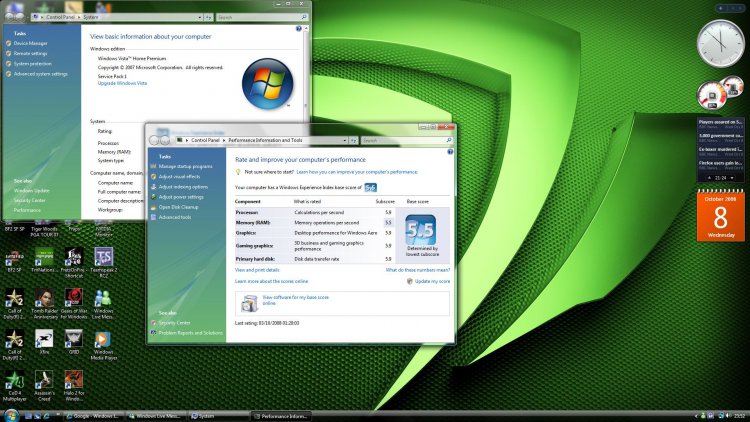Click View software for my base score
The width and height of the screenshot is (750, 422).
(295, 300)
